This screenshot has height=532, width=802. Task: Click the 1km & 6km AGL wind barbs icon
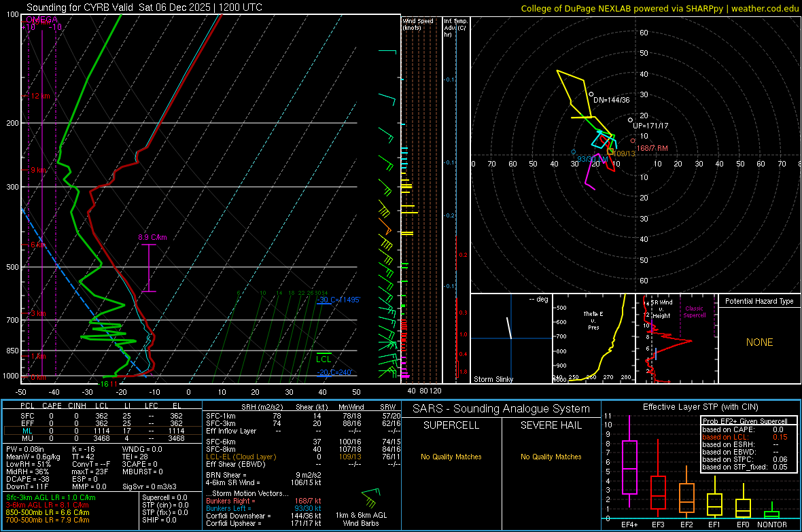click(x=372, y=498)
